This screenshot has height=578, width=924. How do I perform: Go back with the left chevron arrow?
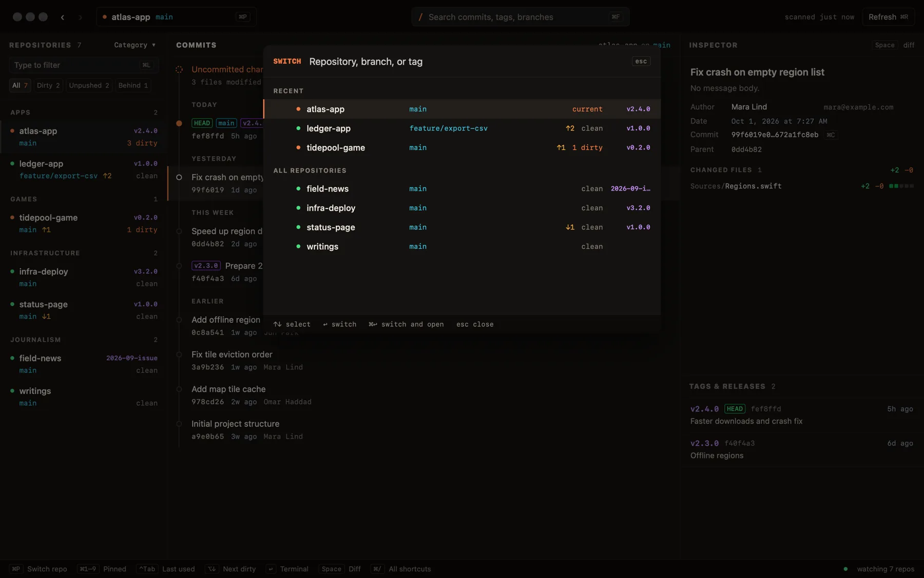click(x=63, y=17)
